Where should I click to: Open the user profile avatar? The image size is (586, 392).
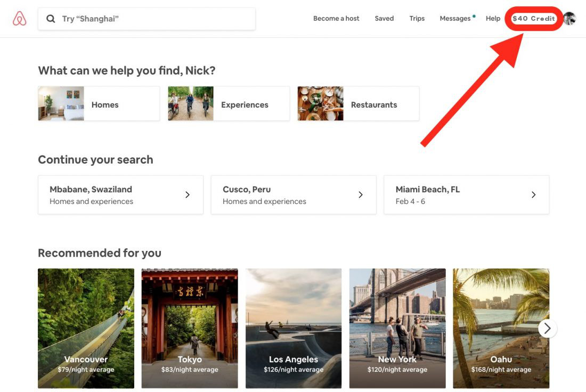pyautogui.click(x=569, y=18)
